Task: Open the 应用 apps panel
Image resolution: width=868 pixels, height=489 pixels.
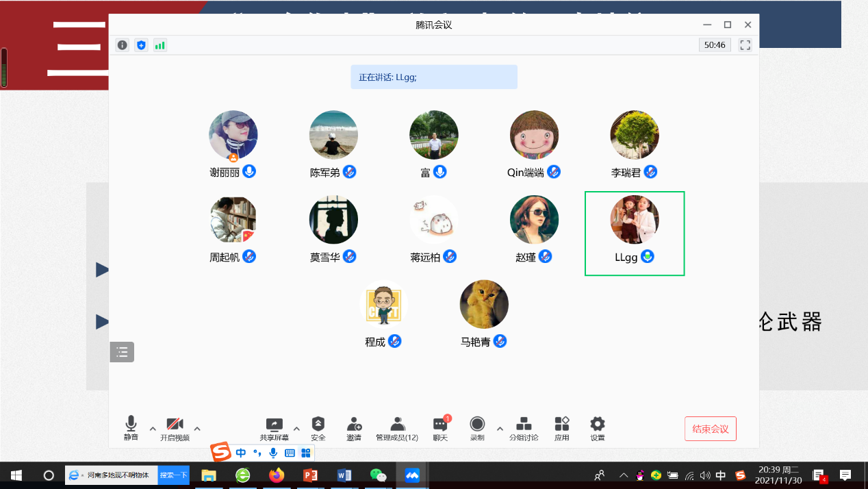Action: tap(562, 429)
